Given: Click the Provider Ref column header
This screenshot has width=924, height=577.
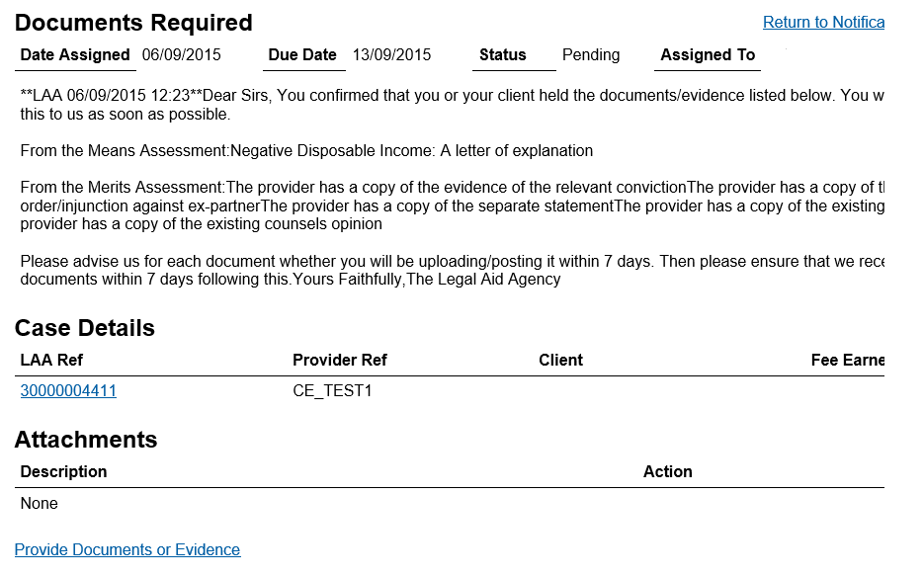Looking at the screenshot, I should (x=340, y=361).
